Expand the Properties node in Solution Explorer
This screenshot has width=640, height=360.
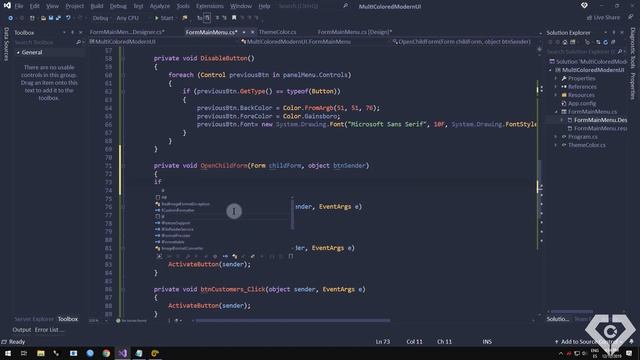(556, 78)
